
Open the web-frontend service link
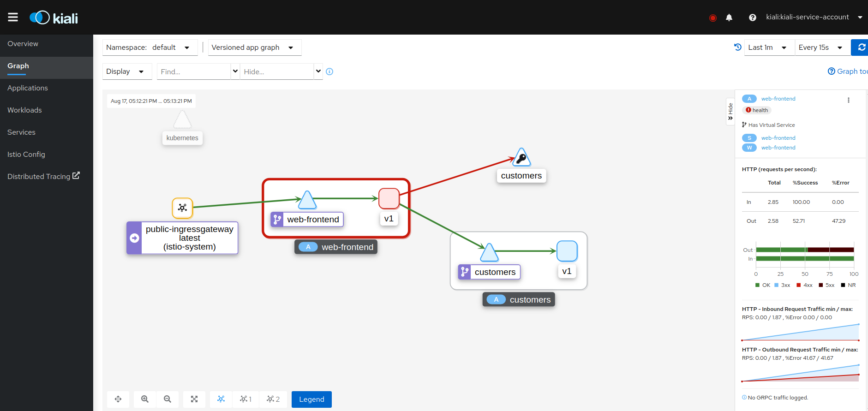[778, 138]
